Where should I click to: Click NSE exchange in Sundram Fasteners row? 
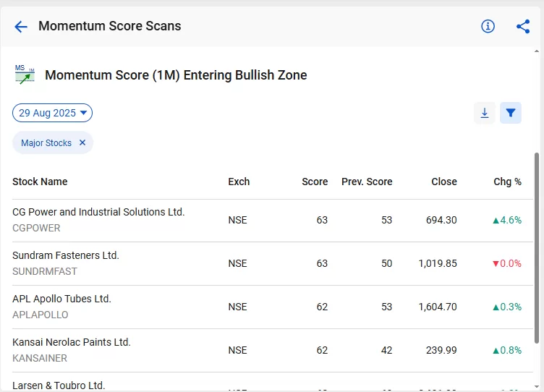pos(238,263)
